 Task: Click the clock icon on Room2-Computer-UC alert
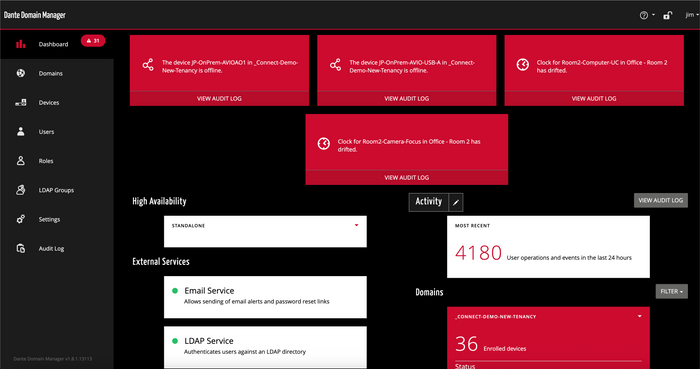pyautogui.click(x=523, y=65)
